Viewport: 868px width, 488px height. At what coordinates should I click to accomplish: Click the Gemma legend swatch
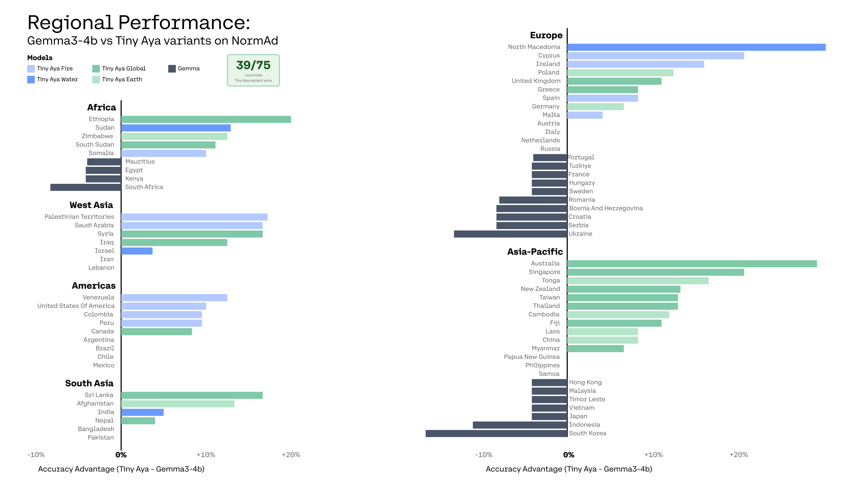click(172, 69)
